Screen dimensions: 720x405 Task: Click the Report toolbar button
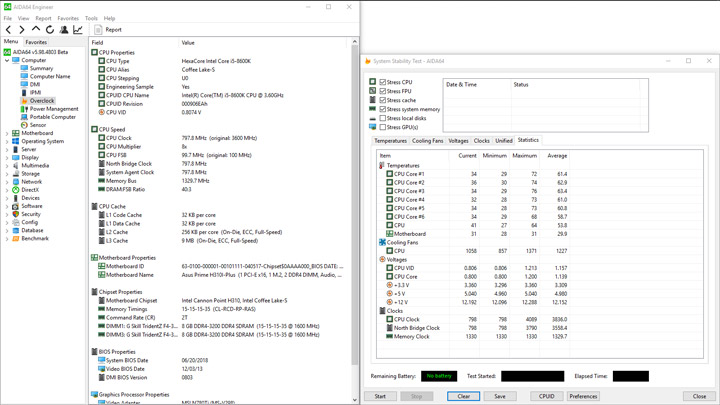(108, 29)
